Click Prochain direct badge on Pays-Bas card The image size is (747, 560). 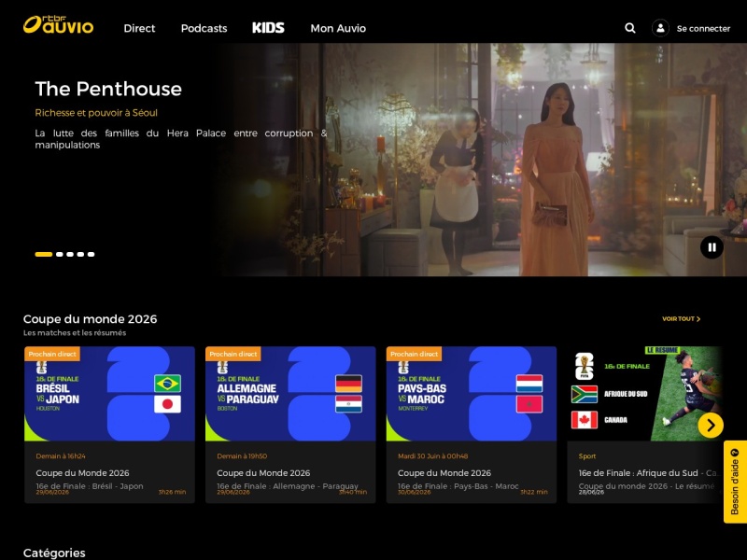pyautogui.click(x=415, y=354)
